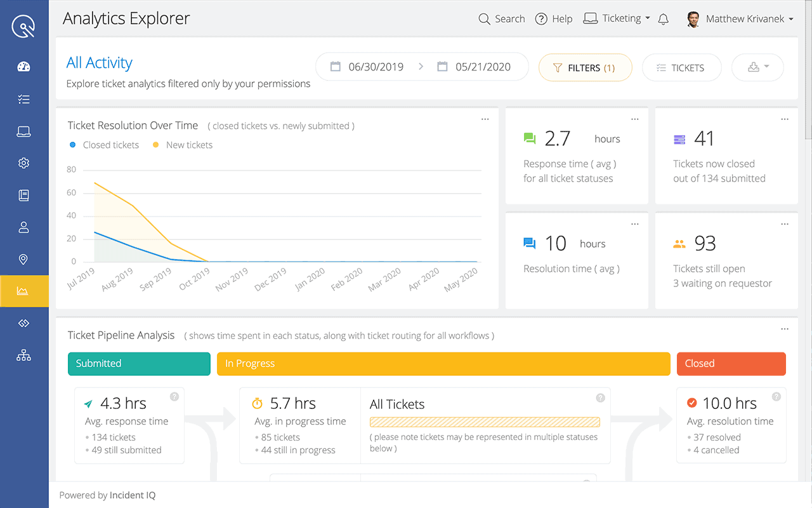Open the locations map pin icon

coord(23,259)
